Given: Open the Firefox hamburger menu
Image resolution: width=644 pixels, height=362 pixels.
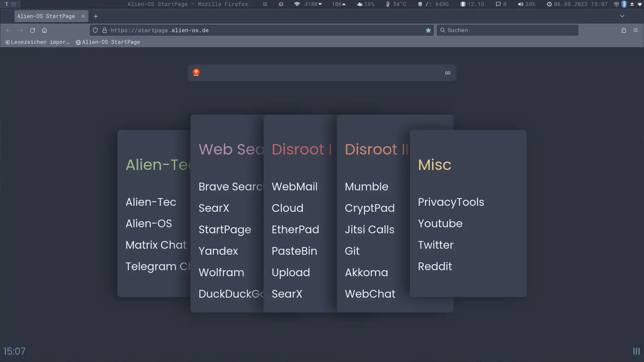Looking at the screenshot, I should point(636,30).
